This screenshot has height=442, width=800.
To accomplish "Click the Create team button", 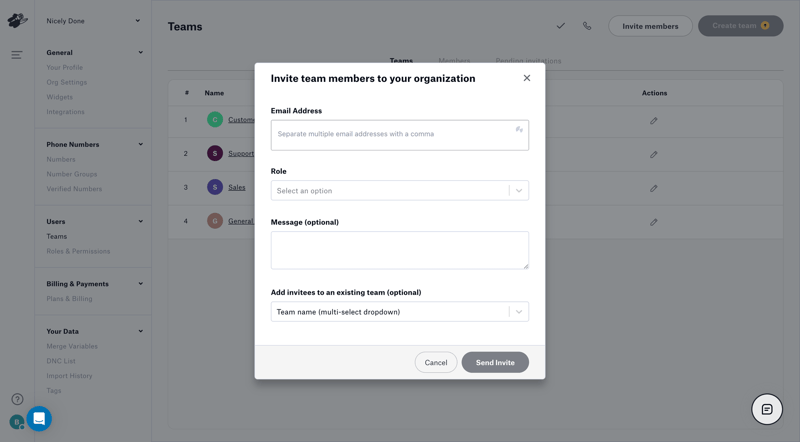I will [x=740, y=26].
